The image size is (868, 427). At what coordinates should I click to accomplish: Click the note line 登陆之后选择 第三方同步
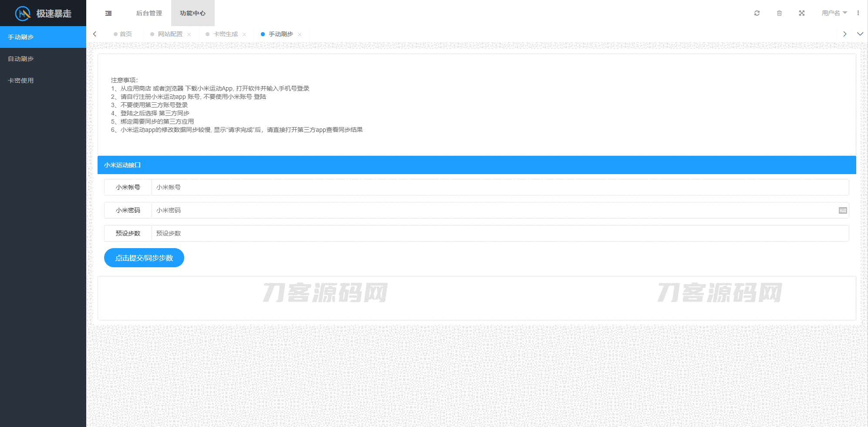tap(150, 113)
